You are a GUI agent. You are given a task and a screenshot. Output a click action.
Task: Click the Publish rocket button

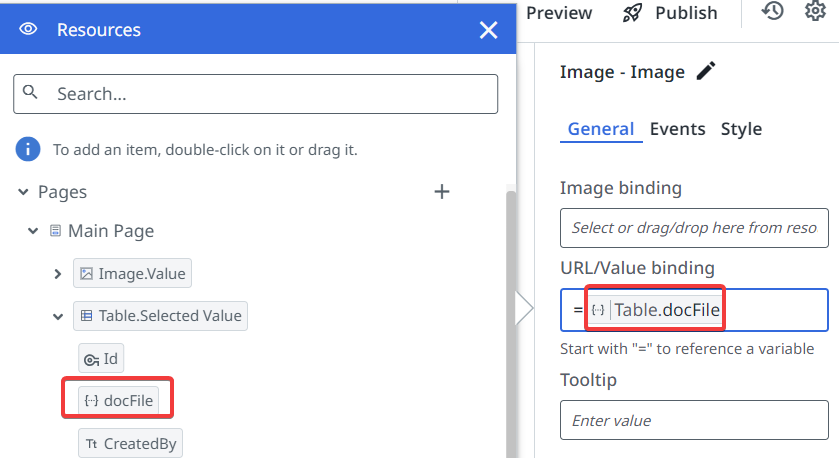pos(670,13)
